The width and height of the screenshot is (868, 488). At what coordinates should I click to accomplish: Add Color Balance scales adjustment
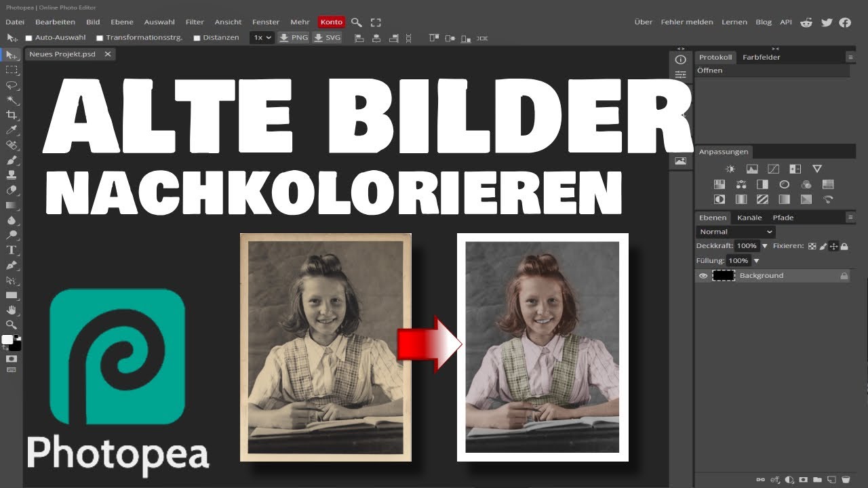pos(741,184)
